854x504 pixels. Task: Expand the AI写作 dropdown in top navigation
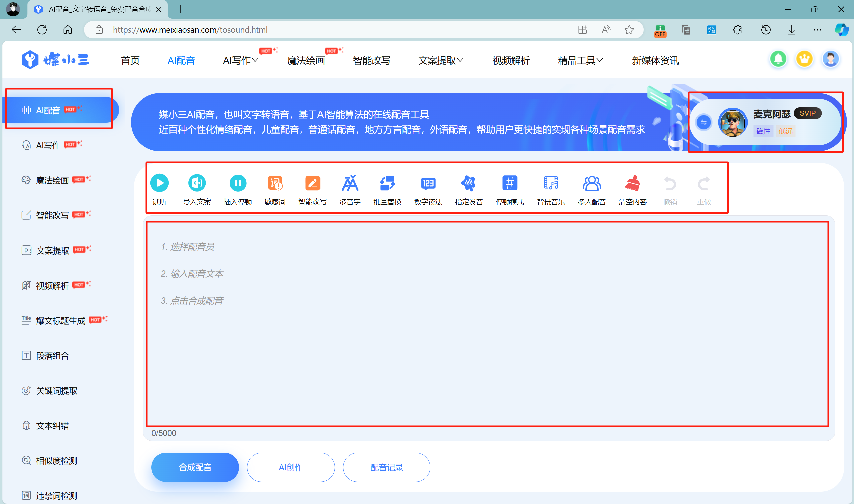[x=241, y=60]
